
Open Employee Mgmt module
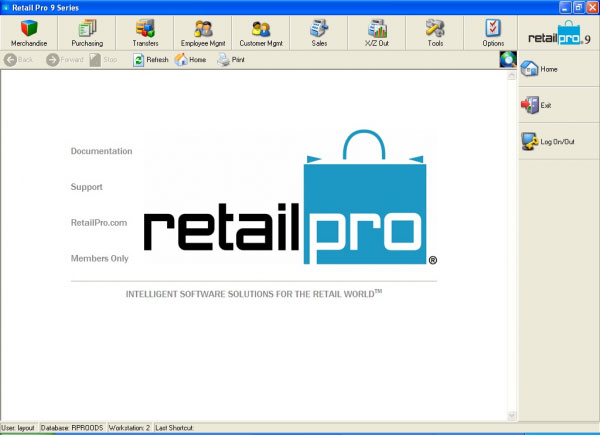(x=203, y=33)
